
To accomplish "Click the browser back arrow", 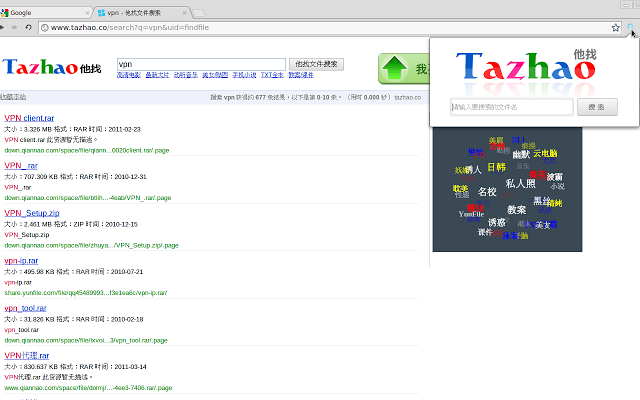I will [2, 27].
